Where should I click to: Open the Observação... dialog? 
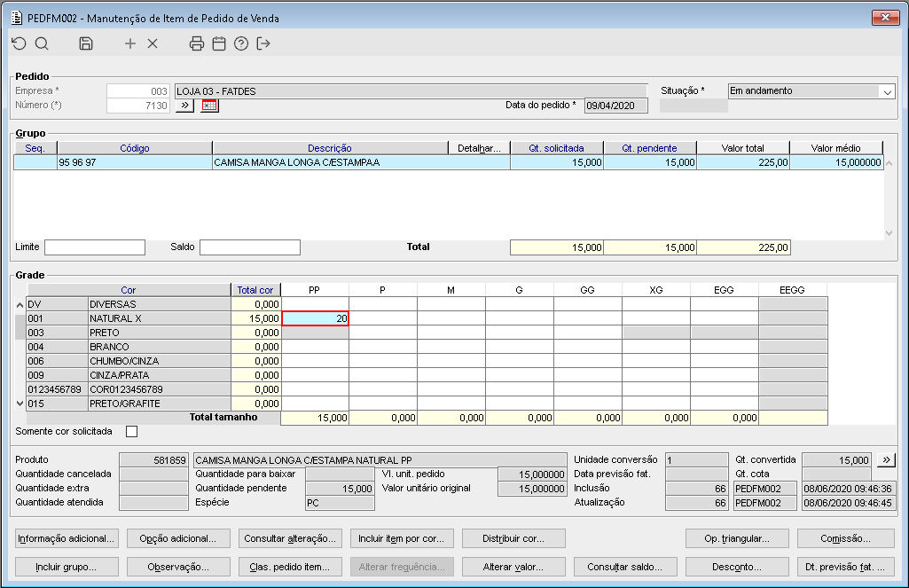[178, 567]
